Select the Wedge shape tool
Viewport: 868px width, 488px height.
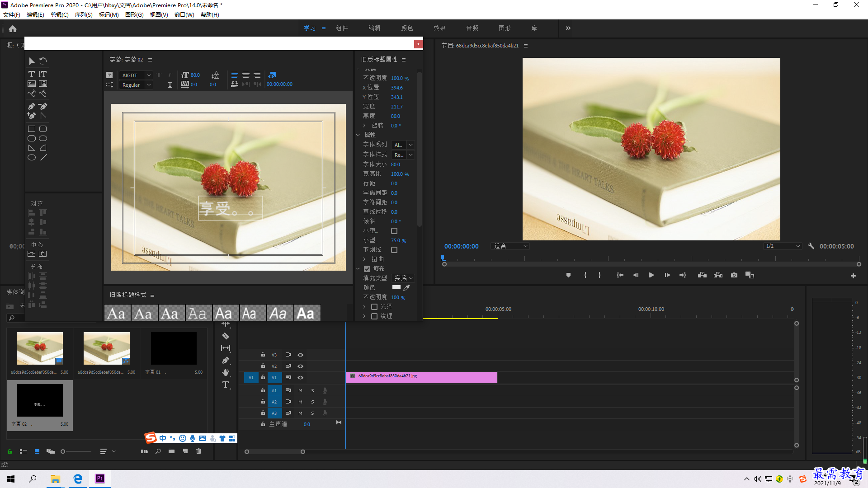32,148
